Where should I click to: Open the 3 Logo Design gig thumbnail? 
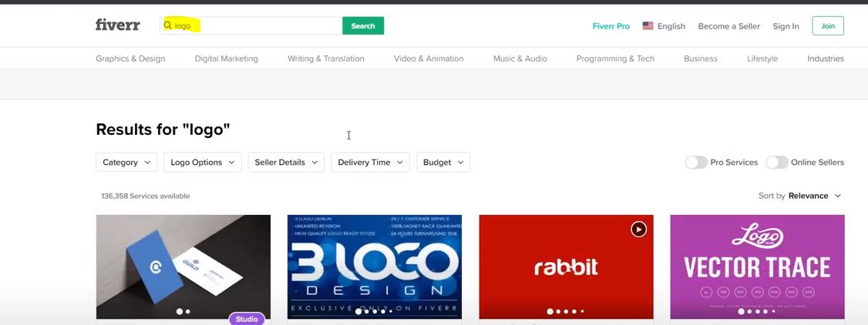click(374, 266)
